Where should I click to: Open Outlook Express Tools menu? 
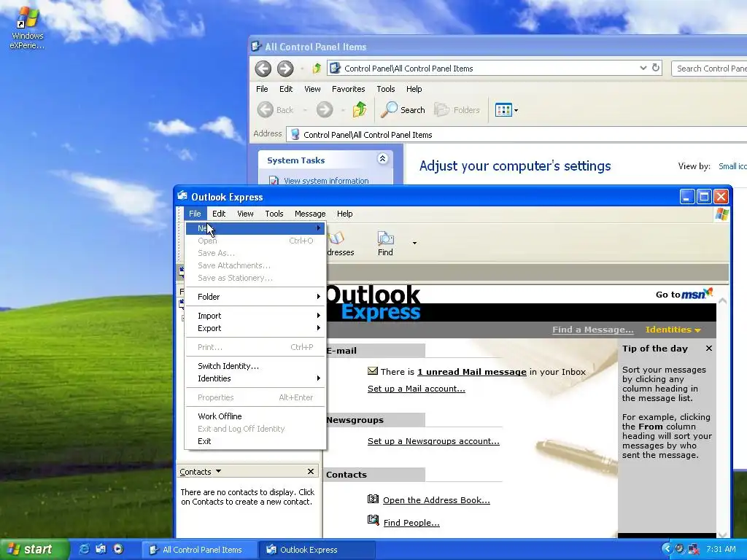pos(274,214)
